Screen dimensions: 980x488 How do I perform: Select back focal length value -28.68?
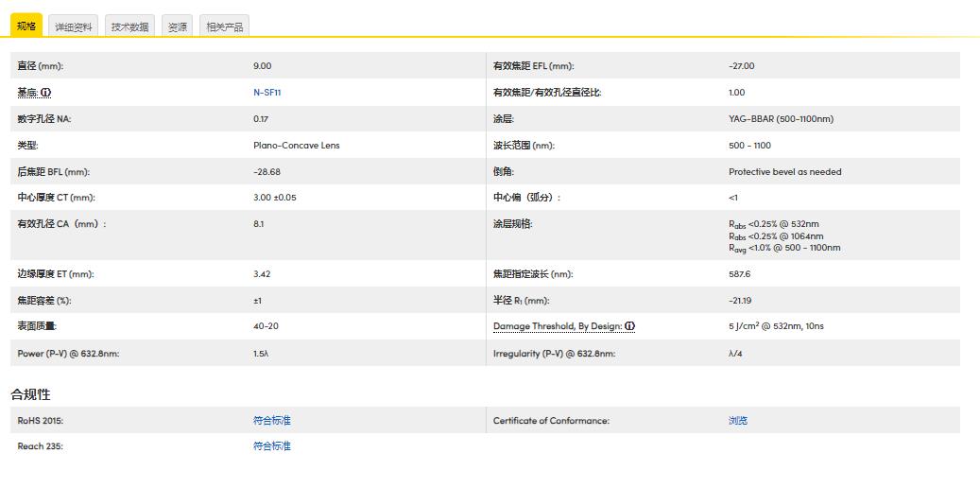[x=266, y=171]
